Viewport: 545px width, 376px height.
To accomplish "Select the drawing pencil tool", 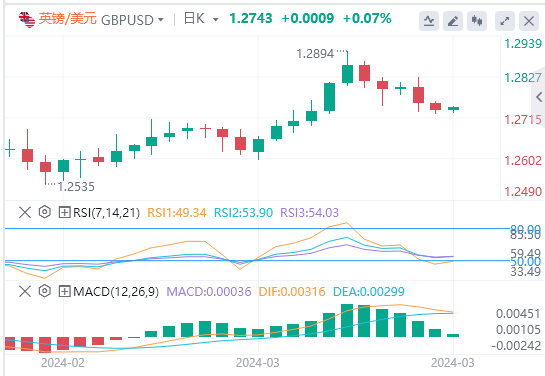I will [x=453, y=21].
